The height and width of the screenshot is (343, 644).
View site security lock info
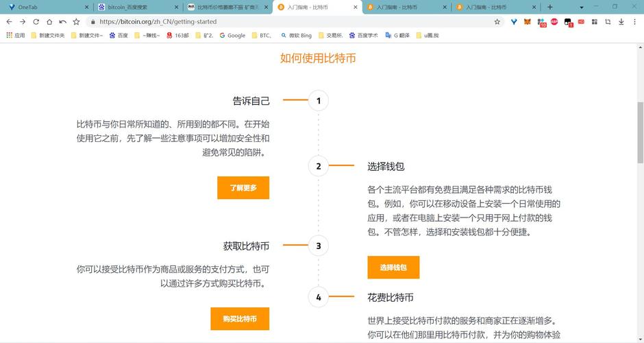[92, 22]
